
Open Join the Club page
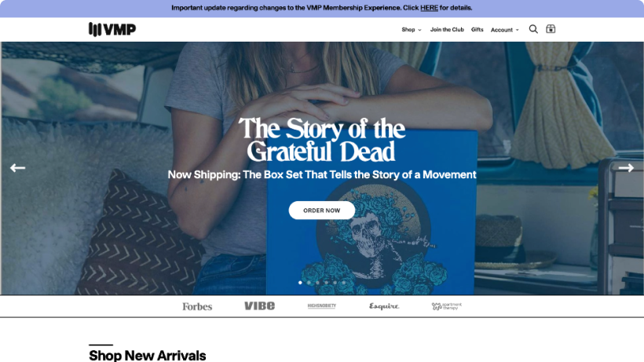447,30
